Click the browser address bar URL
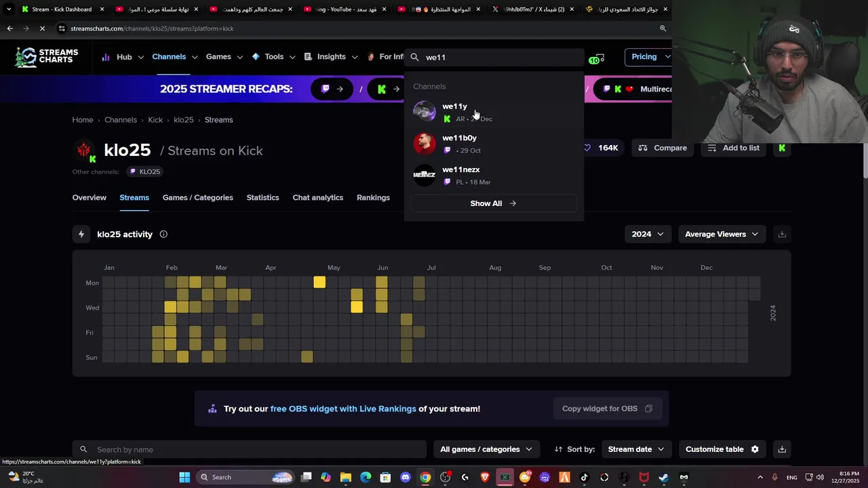The width and height of the screenshot is (868, 488). [152, 28]
